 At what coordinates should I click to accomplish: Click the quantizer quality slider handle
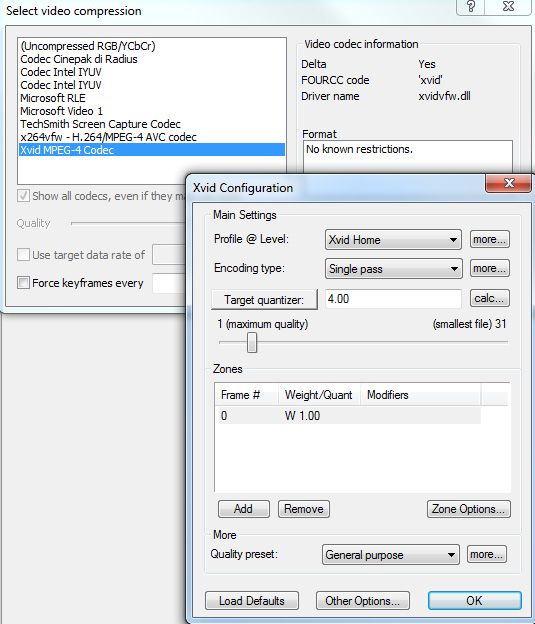pos(252,343)
